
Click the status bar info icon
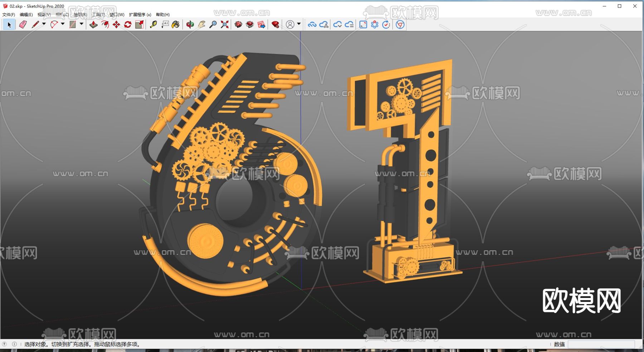coord(14,344)
